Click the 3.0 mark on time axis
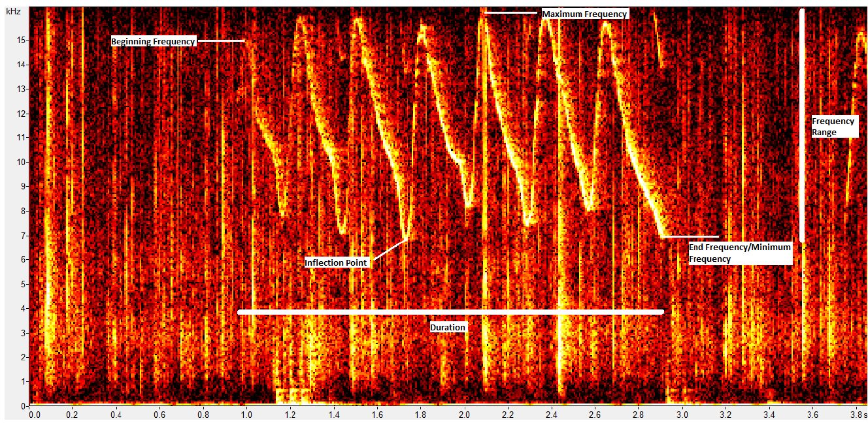Viewport: 868px width, 427px height. point(682,414)
